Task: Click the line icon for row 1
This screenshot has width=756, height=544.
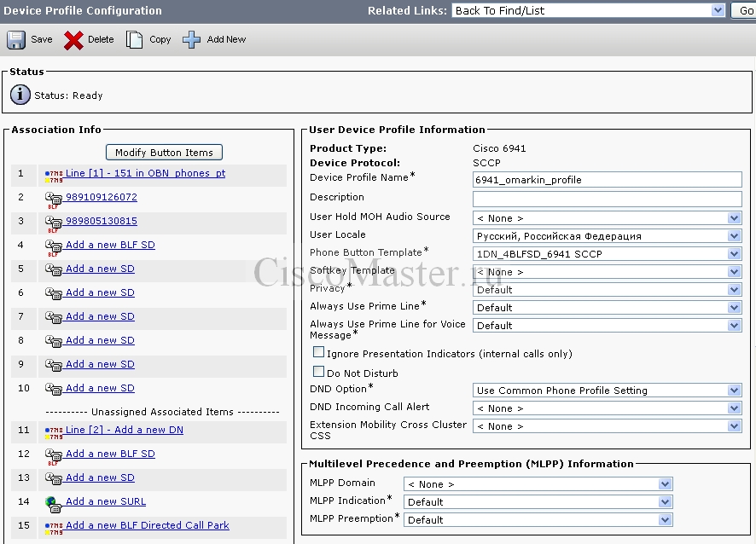Action: [54, 177]
